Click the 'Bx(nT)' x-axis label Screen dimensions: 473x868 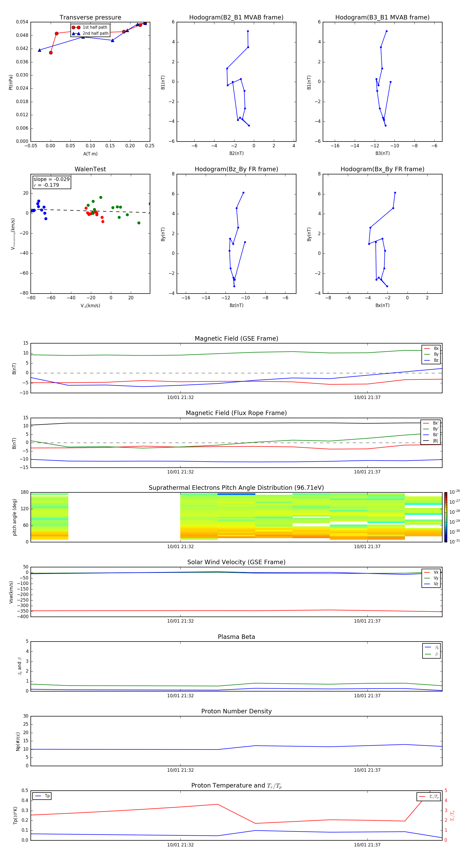pos(382,305)
